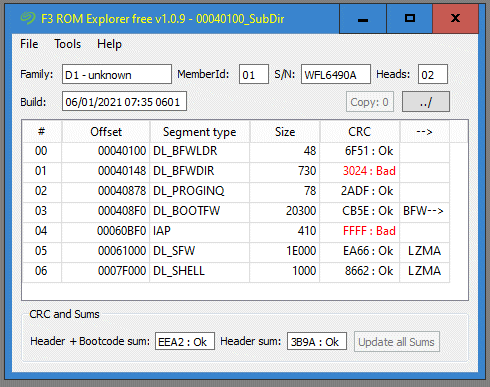The height and width of the screenshot is (387, 490).
Task: Focus the S/N field WFL6490A
Action: tap(336, 74)
